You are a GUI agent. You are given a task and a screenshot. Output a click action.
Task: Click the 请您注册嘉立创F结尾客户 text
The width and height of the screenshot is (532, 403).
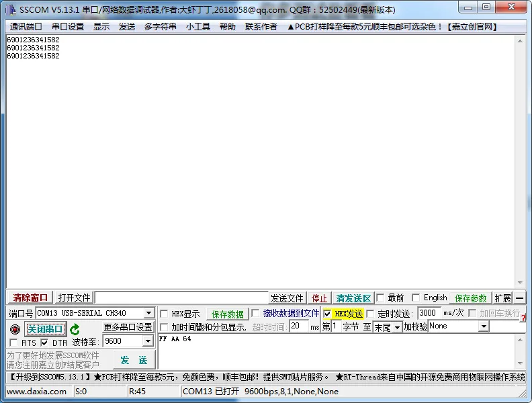(x=53, y=365)
